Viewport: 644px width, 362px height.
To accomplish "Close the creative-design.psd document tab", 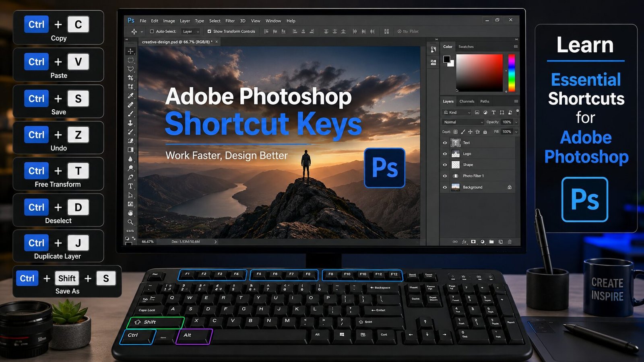I will [x=217, y=42].
